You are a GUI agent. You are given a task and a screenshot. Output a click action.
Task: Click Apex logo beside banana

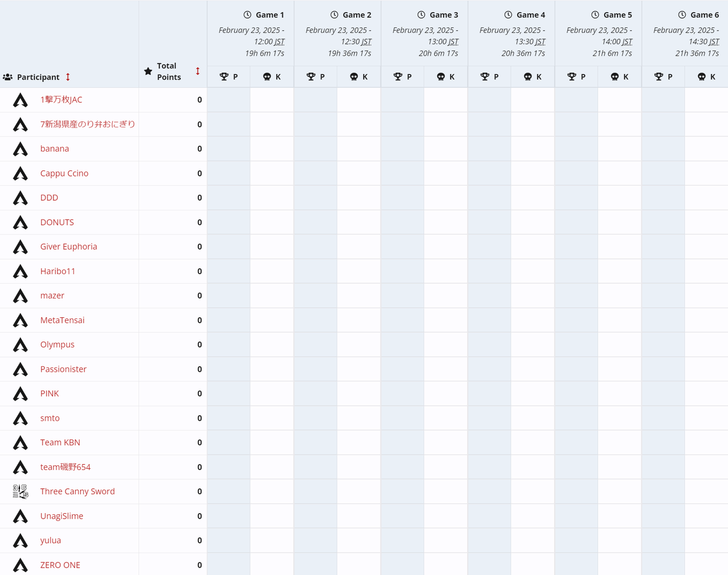pos(21,149)
